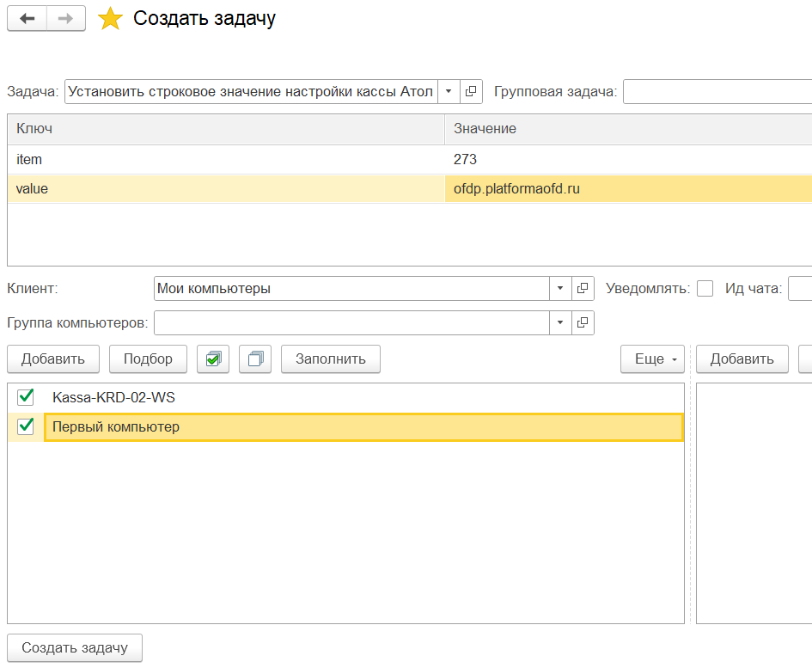Image resolution: width=812 pixels, height=668 pixels.
Task: Click the forward navigation arrow
Action: click(x=66, y=19)
